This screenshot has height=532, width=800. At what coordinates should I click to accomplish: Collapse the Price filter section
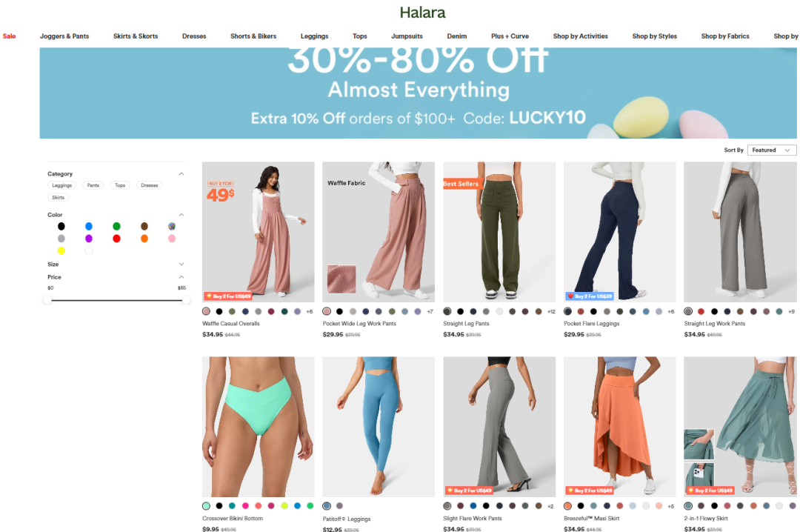(181, 276)
